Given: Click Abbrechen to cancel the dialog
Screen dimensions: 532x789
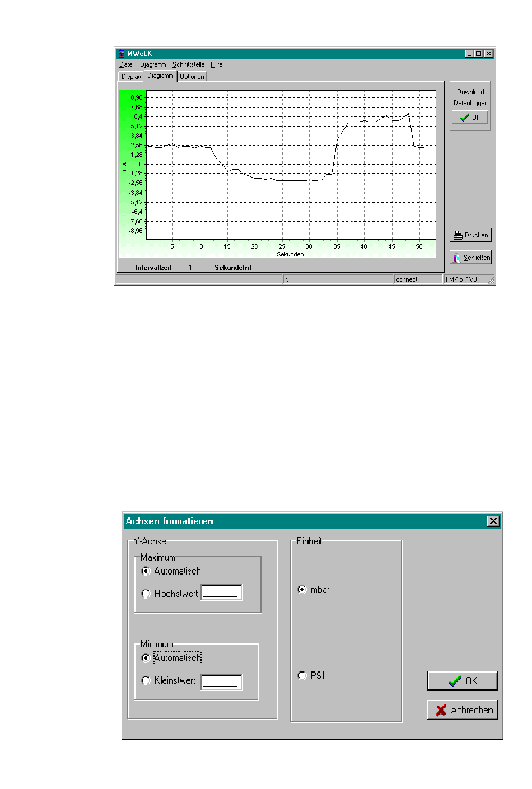Looking at the screenshot, I should pyautogui.click(x=463, y=710).
